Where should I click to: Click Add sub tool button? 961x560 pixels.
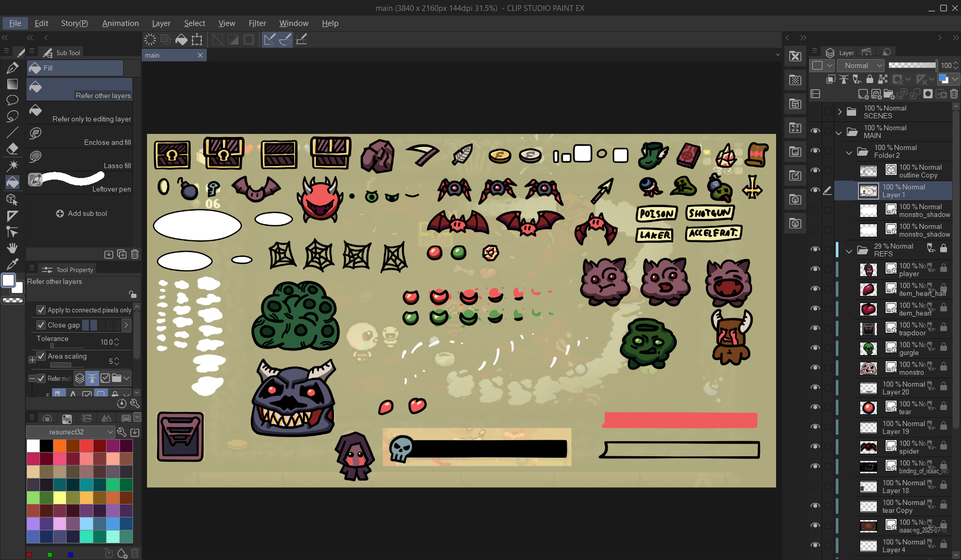tap(81, 213)
